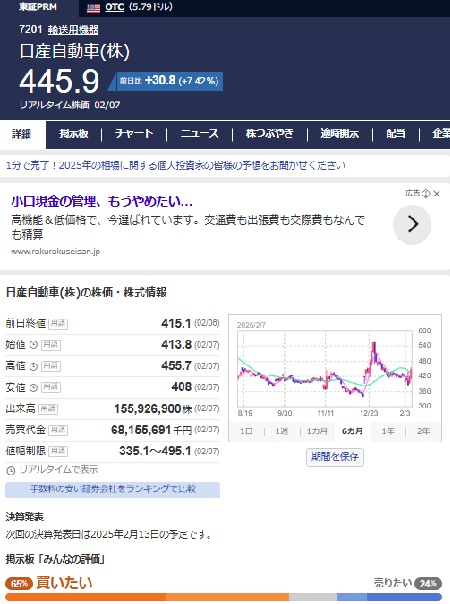450x604 pixels.
Task: Open the ニュース tab
Action: [200, 134]
